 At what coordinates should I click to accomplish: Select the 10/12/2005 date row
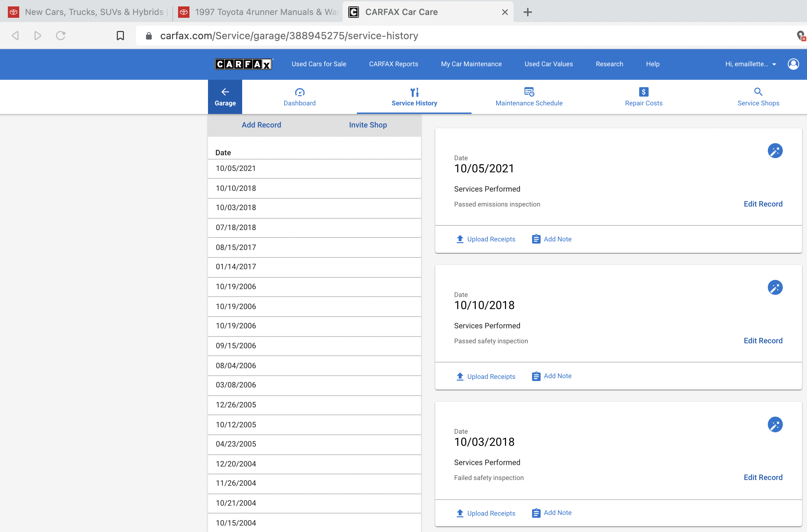[x=314, y=425]
